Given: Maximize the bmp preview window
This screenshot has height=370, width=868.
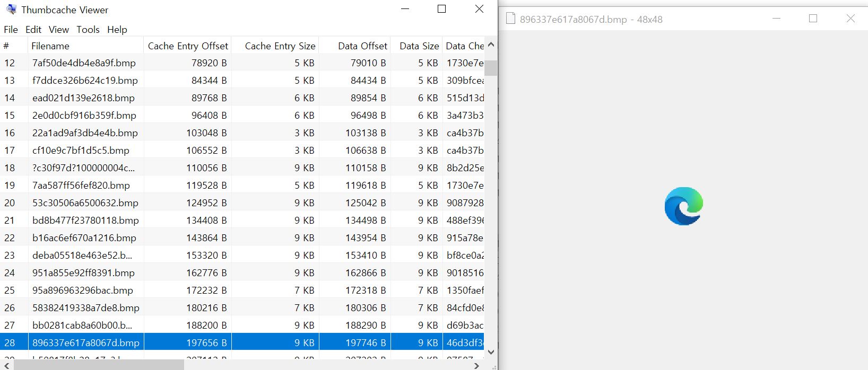Looking at the screenshot, I should click(813, 19).
